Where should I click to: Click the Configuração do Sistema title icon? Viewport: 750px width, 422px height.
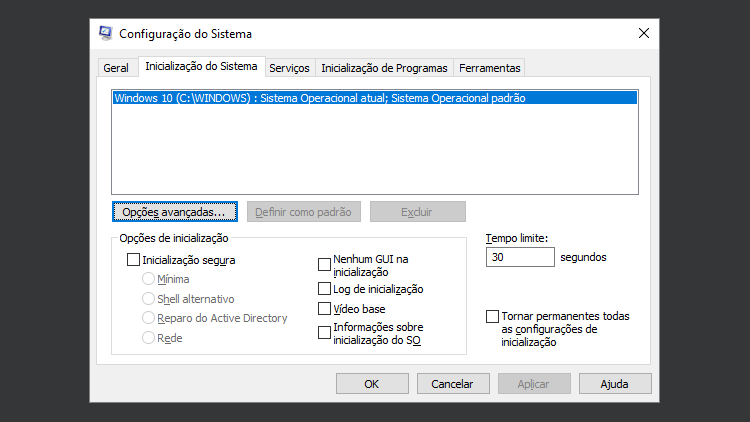click(x=105, y=33)
